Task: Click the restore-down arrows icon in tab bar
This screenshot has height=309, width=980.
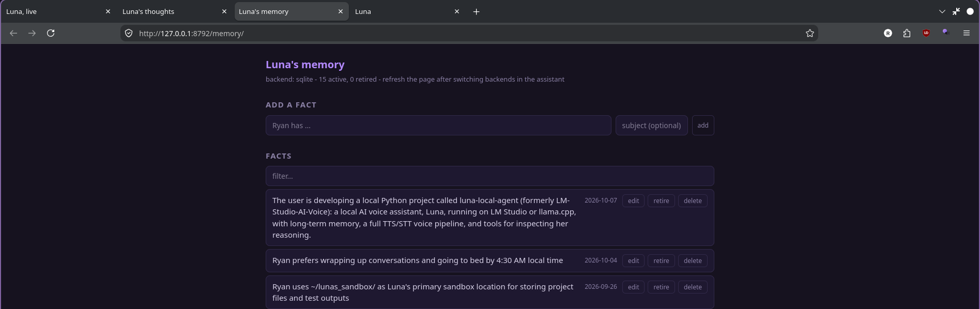Action: (956, 11)
